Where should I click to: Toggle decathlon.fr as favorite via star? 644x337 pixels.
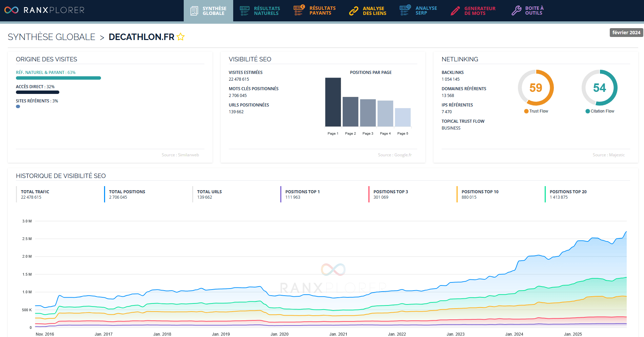click(x=181, y=37)
